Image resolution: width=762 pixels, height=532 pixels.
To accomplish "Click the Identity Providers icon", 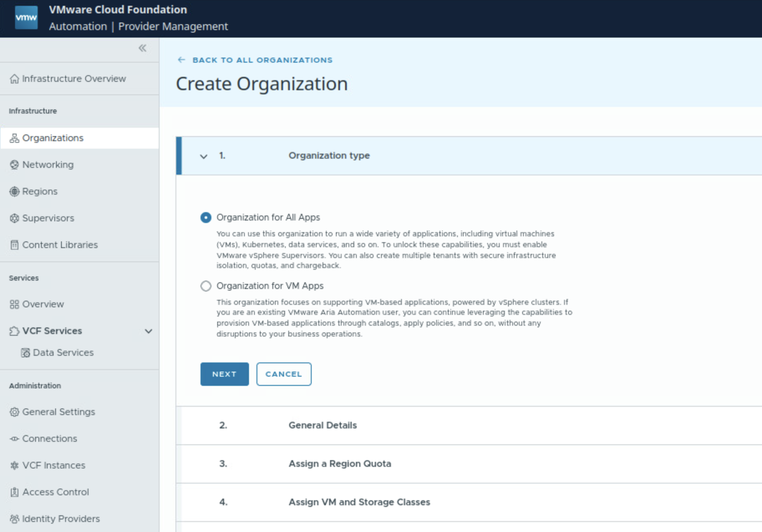I will (x=15, y=519).
